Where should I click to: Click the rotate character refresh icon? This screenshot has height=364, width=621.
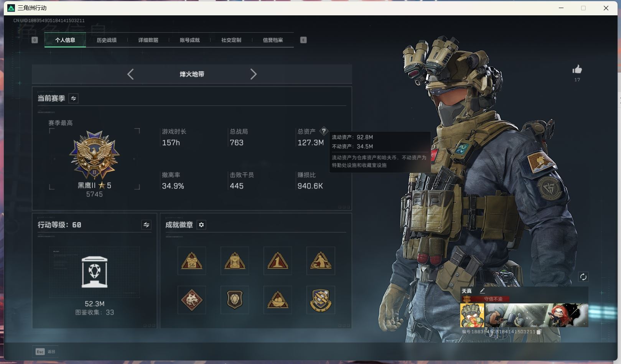[583, 277]
